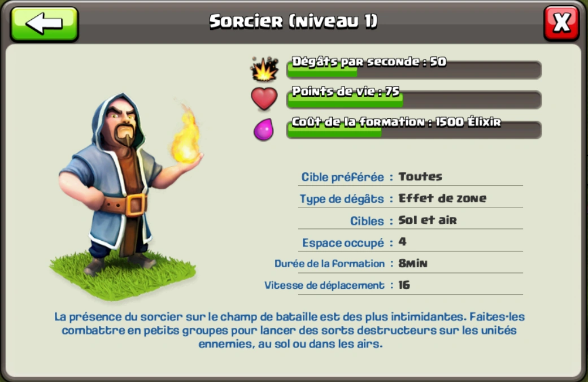
Task: Click the Coût de la formation bar
Action: tap(414, 130)
